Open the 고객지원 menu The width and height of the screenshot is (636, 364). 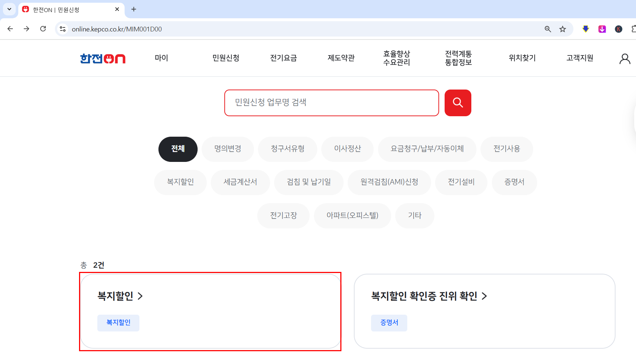click(x=580, y=58)
